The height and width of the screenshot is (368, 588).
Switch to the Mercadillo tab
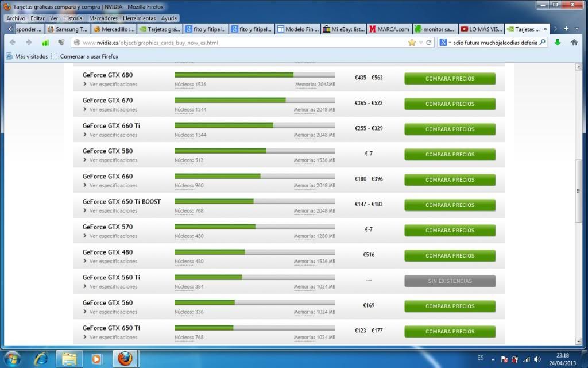tap(114, 29)
